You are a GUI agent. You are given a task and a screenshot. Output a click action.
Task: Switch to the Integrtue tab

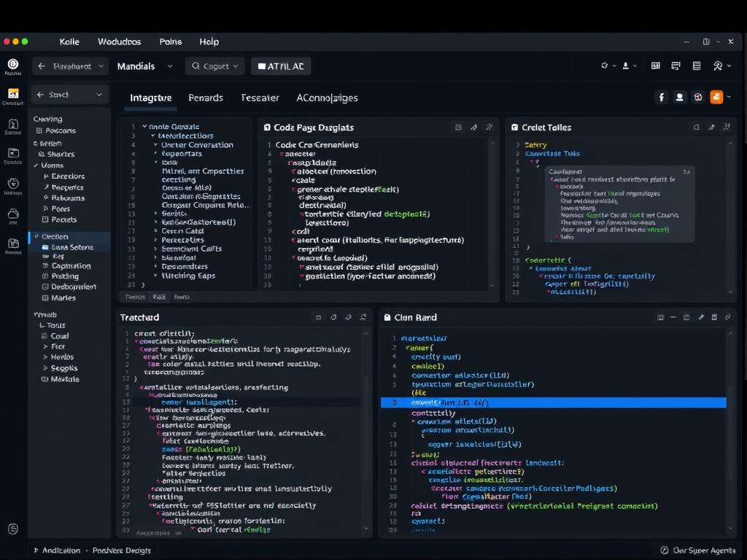click(150, 98)
